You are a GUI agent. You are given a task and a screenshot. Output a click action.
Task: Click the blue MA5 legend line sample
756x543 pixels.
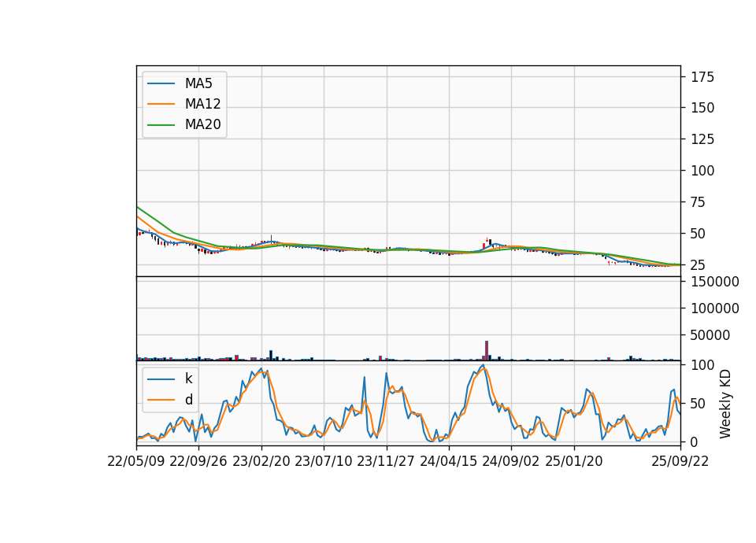coord(161,84)
